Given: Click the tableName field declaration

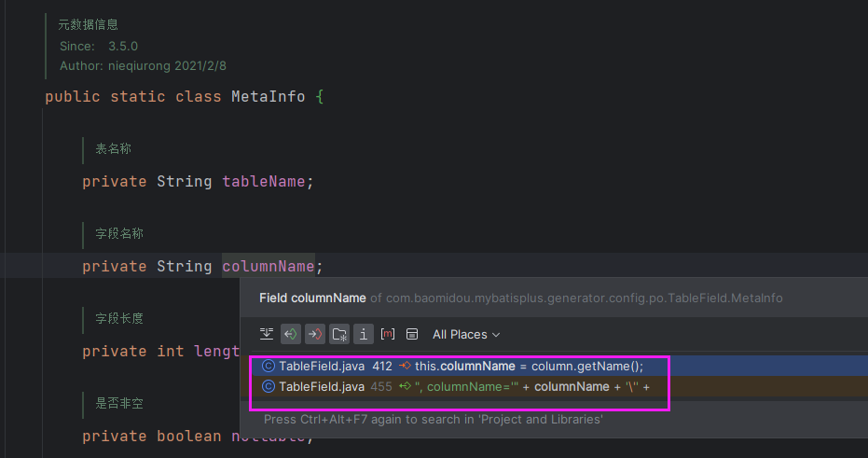Looking at the screenshot, I should 263,182.
